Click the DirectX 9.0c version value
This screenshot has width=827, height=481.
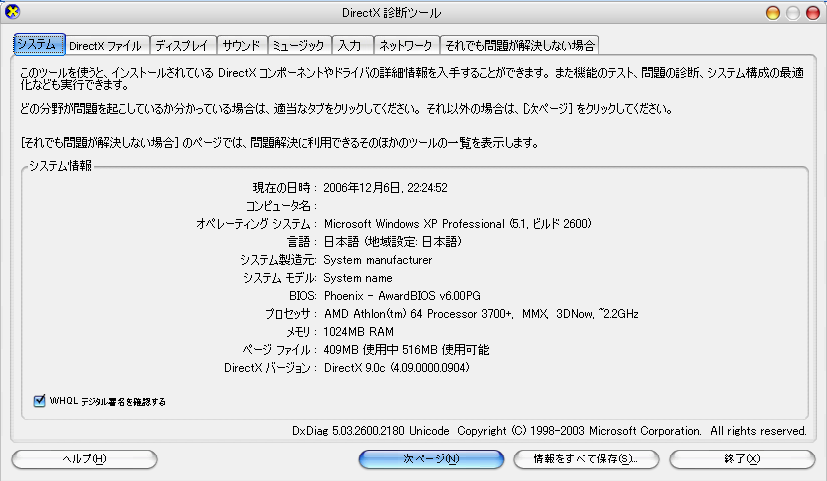pyautogui.click(x=397, y=368)
